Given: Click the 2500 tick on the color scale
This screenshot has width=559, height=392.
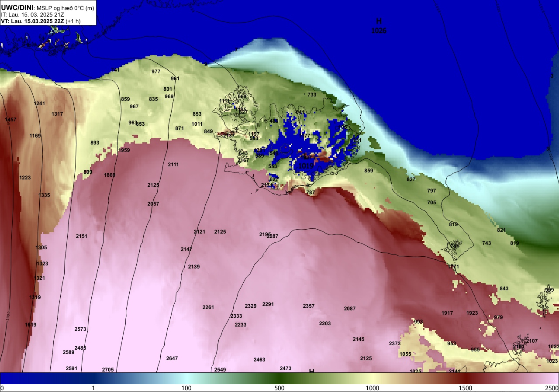Looking at the screenshot, I should point(552,388).
